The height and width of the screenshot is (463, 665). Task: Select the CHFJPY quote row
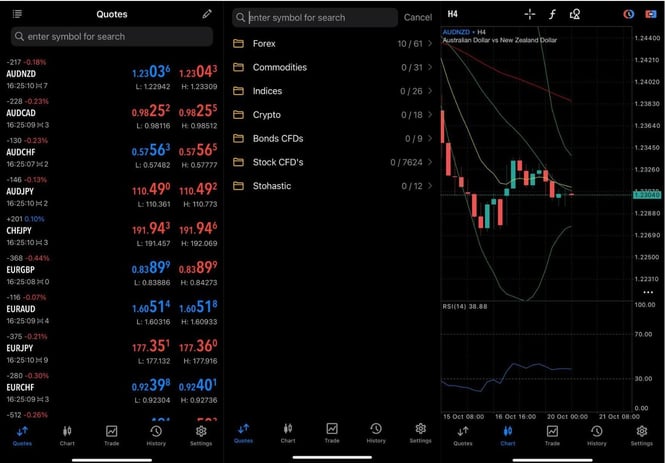tap(112, 231)
